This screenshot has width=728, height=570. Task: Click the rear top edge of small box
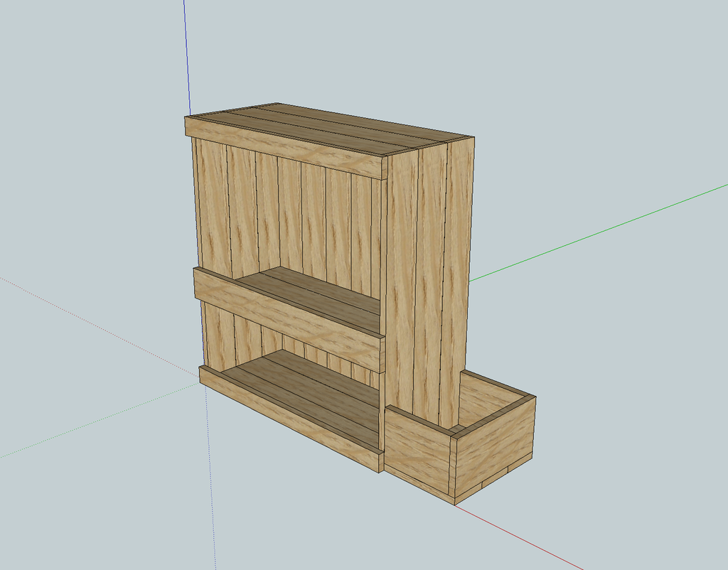(498, 383)
